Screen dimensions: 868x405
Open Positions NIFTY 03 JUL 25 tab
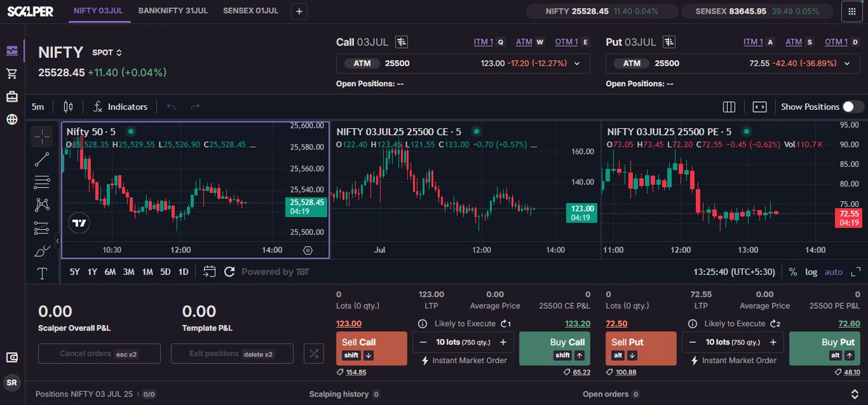96,395
